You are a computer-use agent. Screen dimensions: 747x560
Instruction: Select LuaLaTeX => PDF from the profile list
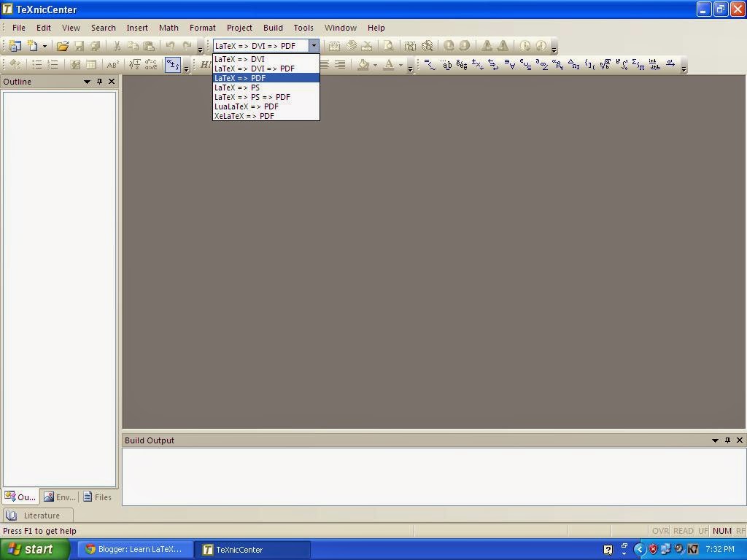(x=246, y=106)
